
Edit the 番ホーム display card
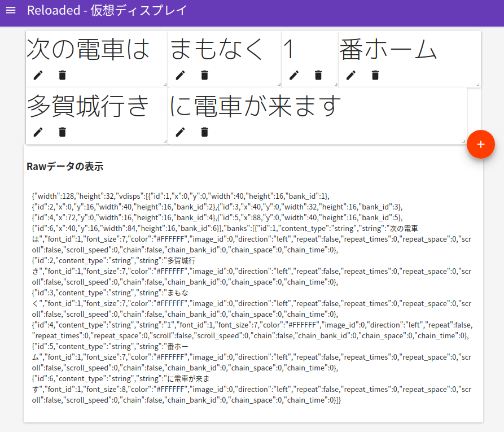pyautogui.click(x=351, y=75)
